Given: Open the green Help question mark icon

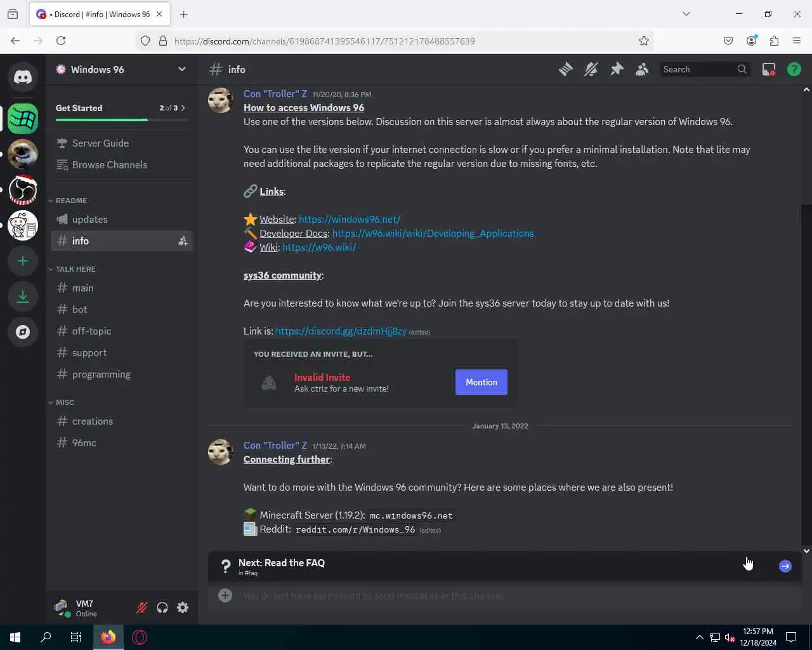Looking at the screenshot, I should [x=794, y=69].
